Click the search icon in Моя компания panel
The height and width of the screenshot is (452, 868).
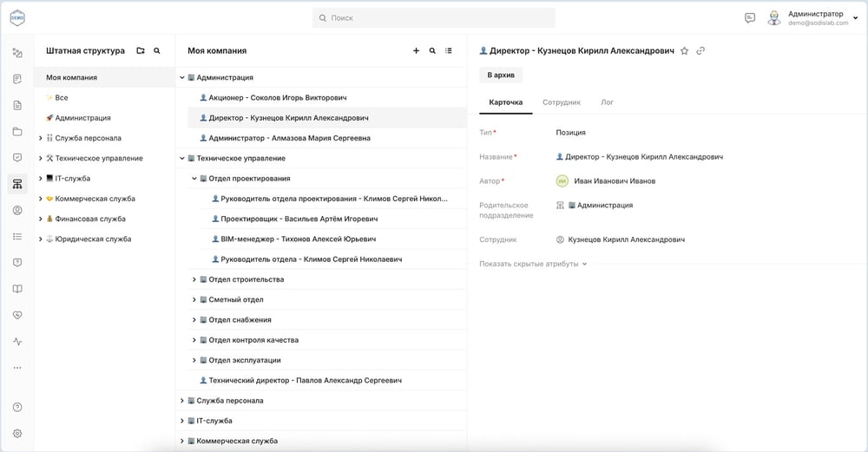(x=432, y=50)
